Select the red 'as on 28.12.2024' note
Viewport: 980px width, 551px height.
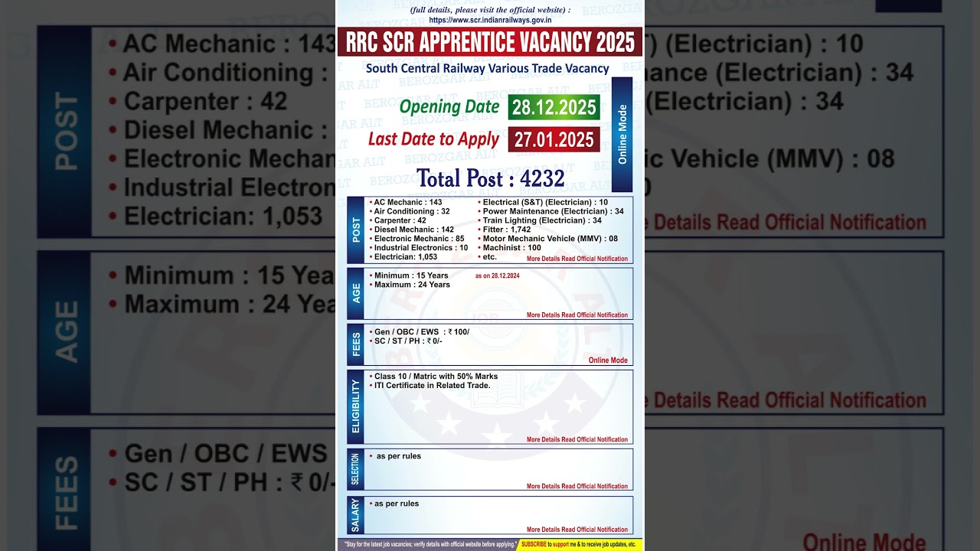(x=498, y=275)
